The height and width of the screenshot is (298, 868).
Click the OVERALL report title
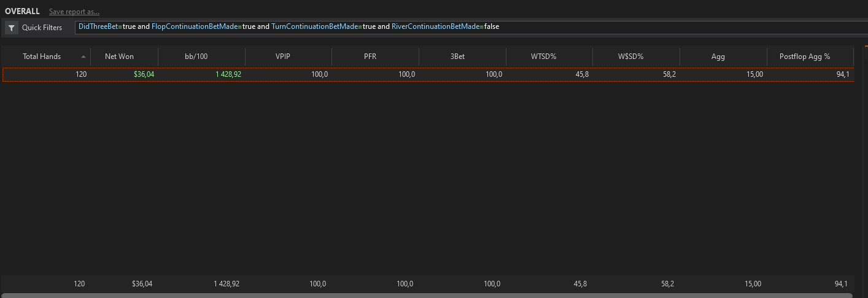[x=22, y=12]
